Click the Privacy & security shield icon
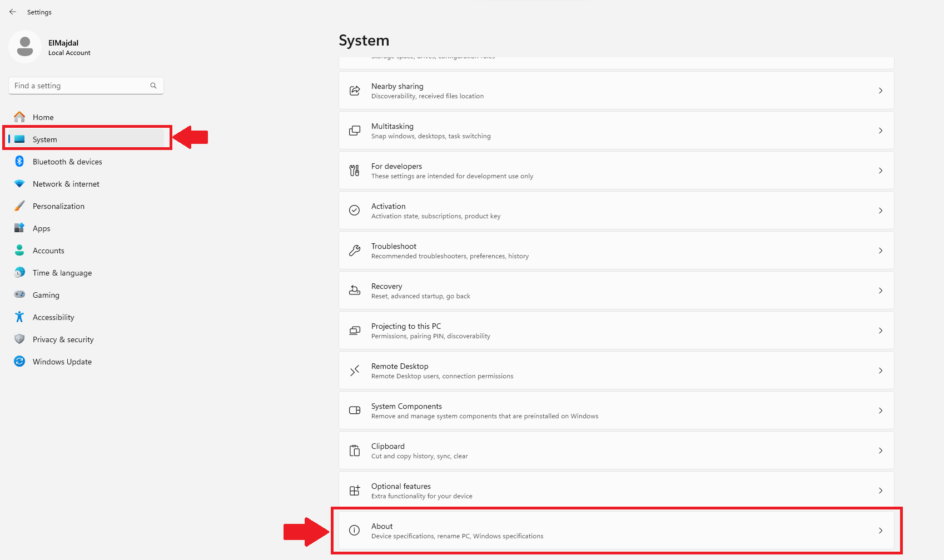Image resolution: width=944 pixels, height=560 pixels. coord(19,339)
